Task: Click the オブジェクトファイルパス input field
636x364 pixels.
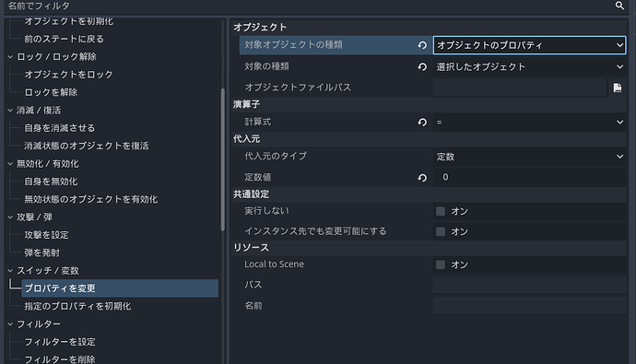Action: click(x=520, y=88)
